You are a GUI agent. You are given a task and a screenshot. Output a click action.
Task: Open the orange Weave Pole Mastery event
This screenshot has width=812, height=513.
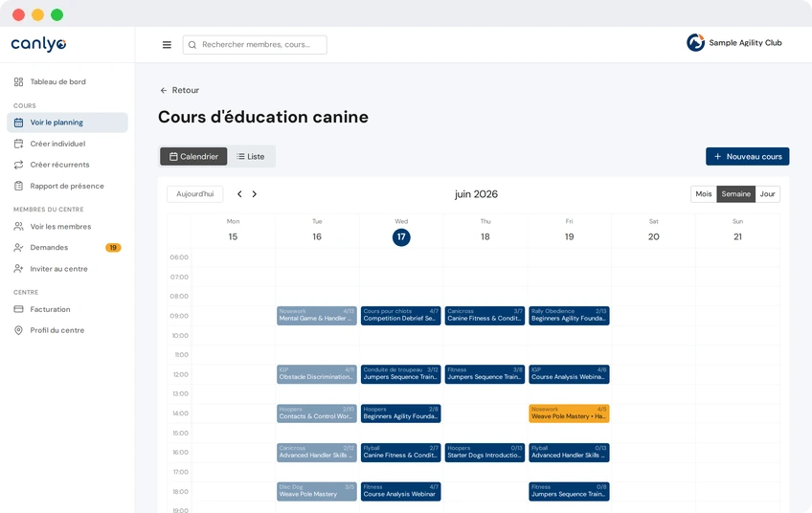click(x=569, y=413)
